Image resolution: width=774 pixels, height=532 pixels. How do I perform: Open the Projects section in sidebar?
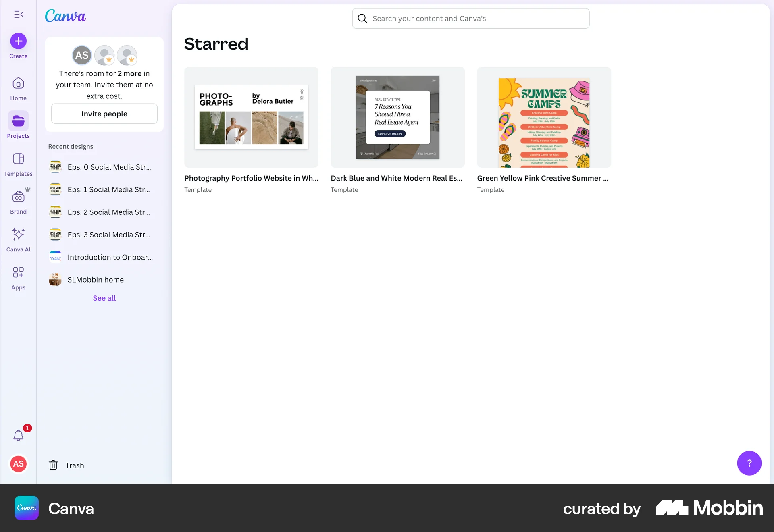(18, 125)
